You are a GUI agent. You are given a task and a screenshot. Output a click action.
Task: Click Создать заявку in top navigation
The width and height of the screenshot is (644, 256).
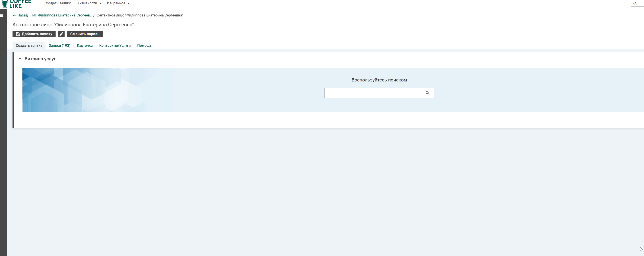pyautogui.click(x=58, y=3)
